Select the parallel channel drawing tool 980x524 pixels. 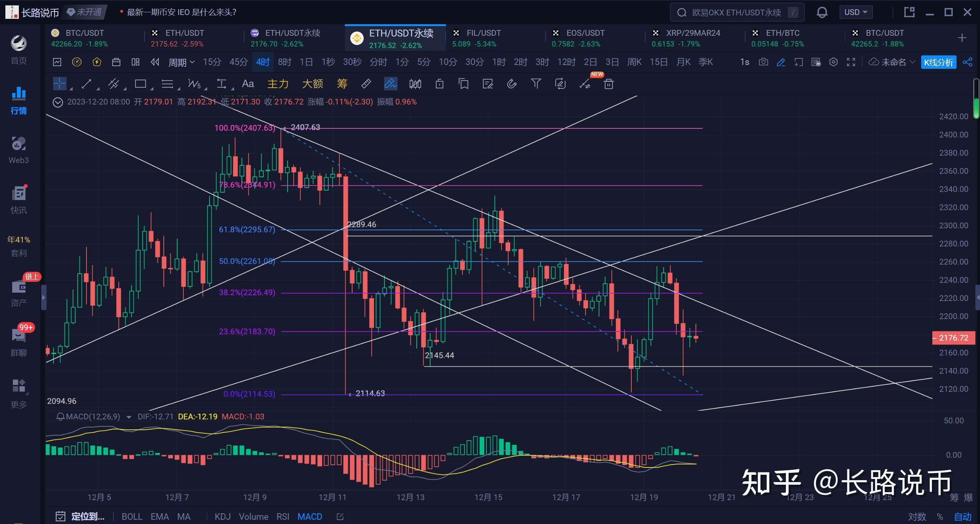coord(113,83)
